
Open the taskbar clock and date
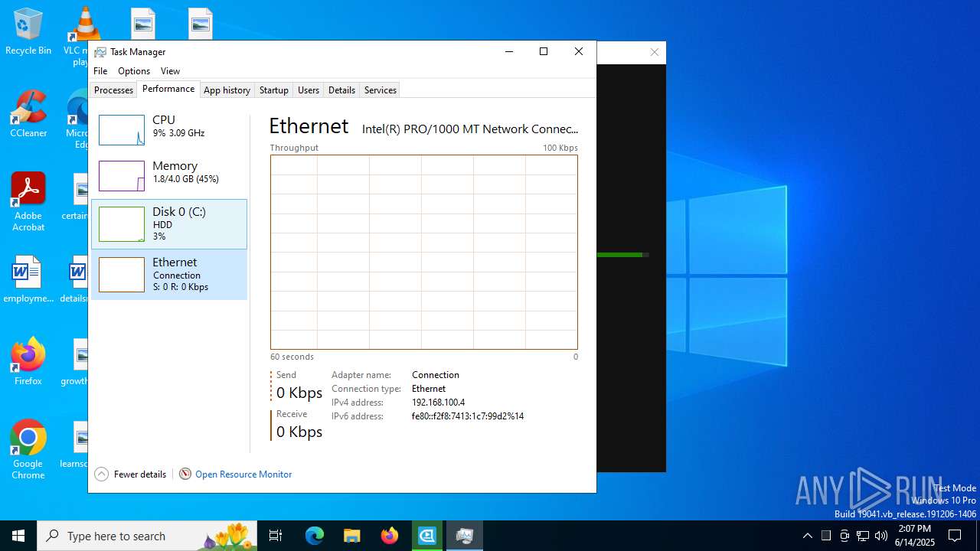[915, 536]
